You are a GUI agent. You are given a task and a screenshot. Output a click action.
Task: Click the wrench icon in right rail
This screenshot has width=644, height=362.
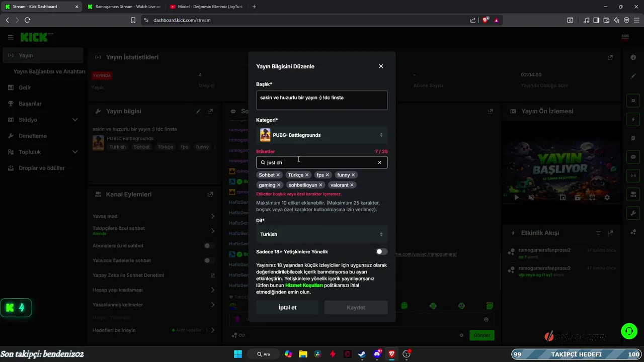coord(633,213)
